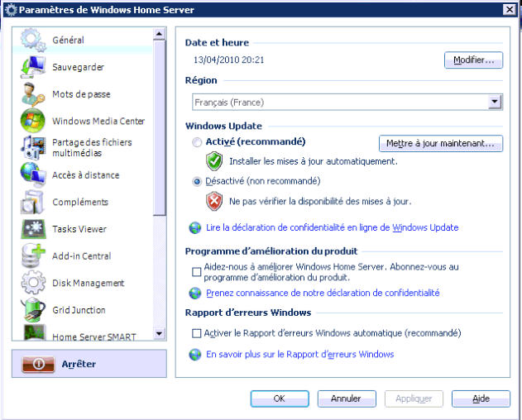
Task: Click the Disk Management gear icon
Action: 33,283
